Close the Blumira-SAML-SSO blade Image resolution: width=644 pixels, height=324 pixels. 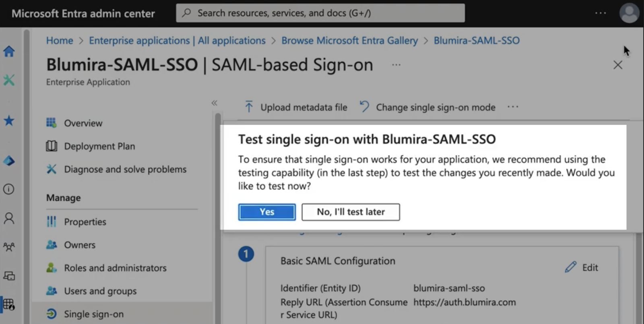tap(618, 65)
